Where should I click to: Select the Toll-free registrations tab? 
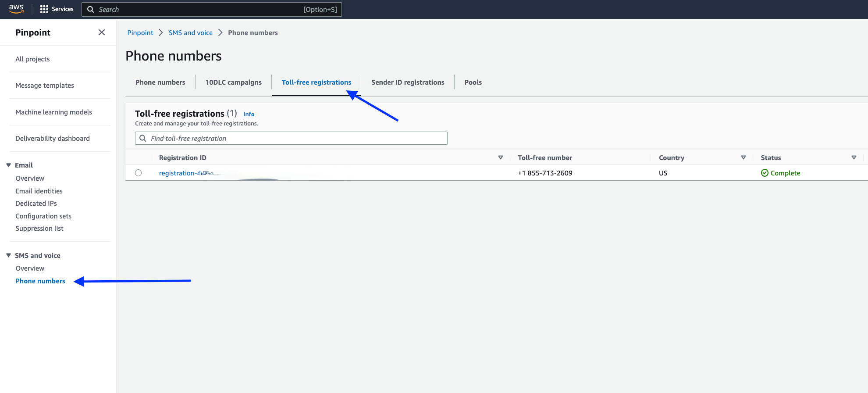(317, 82)
